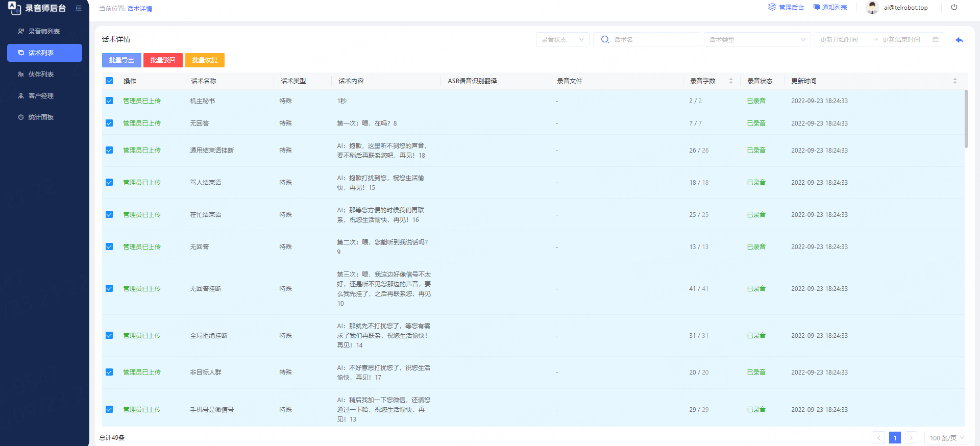Click the 话术列表 sidebar icon
The image size is (980, 446).
click(21, 53)
